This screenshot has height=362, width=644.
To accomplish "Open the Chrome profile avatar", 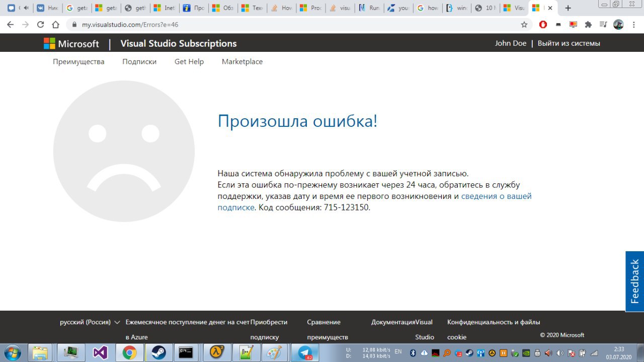I will pos(618,25).
